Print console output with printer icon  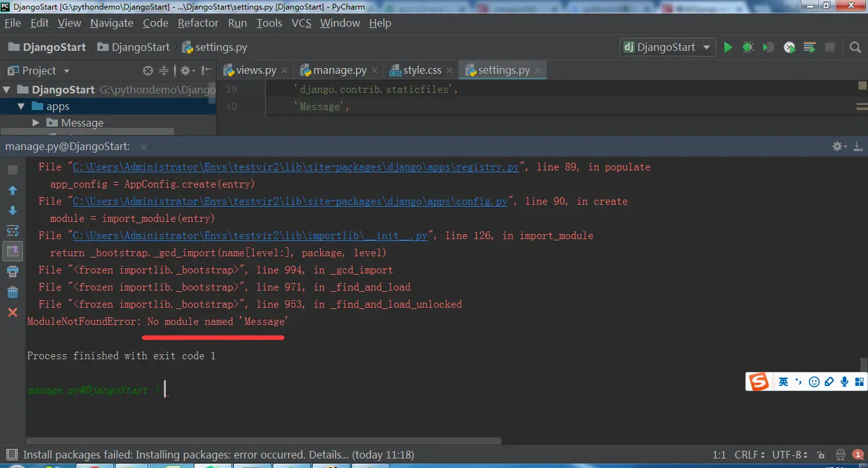pyautogui.click(x=13, y=272)
